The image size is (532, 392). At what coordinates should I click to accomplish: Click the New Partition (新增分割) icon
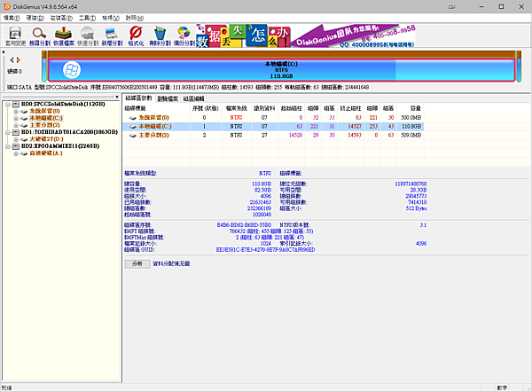click(112, 35)
